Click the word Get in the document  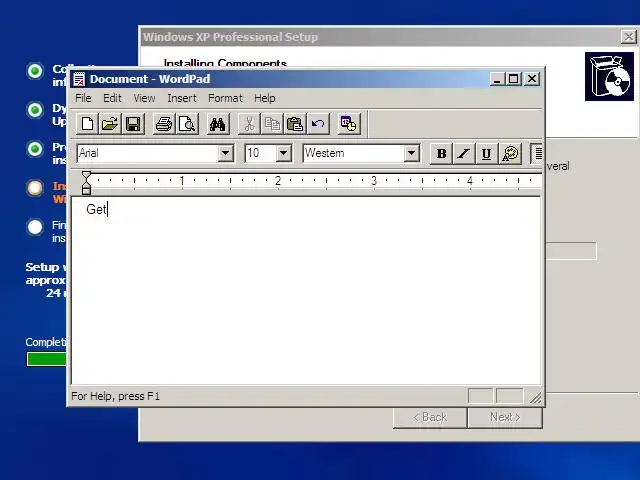(96, 209)
